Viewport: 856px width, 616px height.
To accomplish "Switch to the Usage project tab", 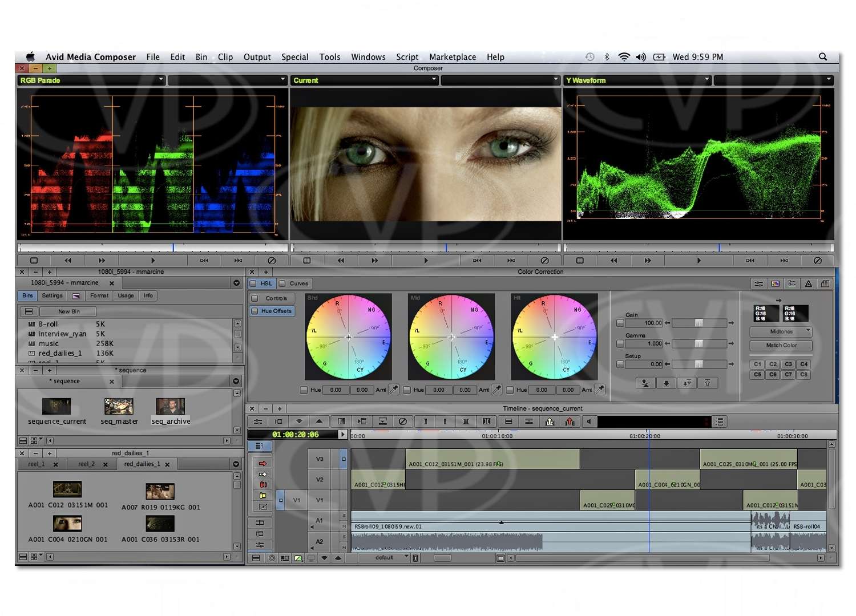I will pyautogui.click(x=126, y=295).
